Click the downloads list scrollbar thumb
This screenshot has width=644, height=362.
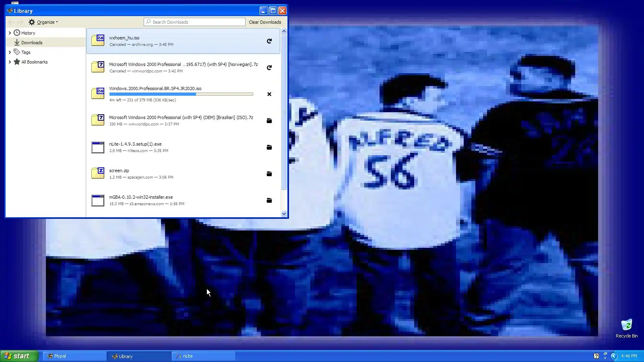coord(284,112)
